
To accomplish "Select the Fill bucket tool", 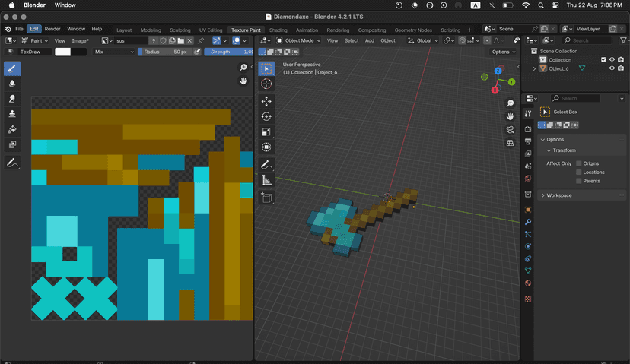I will [x=12, y=129].
